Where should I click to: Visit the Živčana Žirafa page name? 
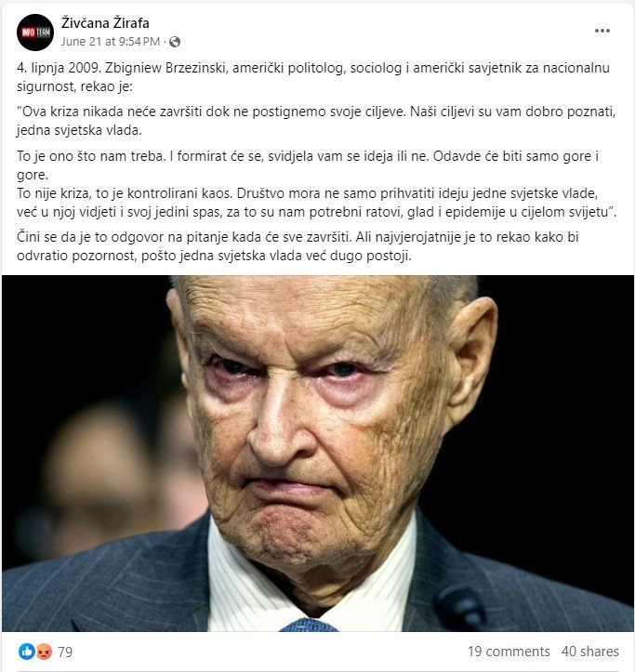pos(105,22)
